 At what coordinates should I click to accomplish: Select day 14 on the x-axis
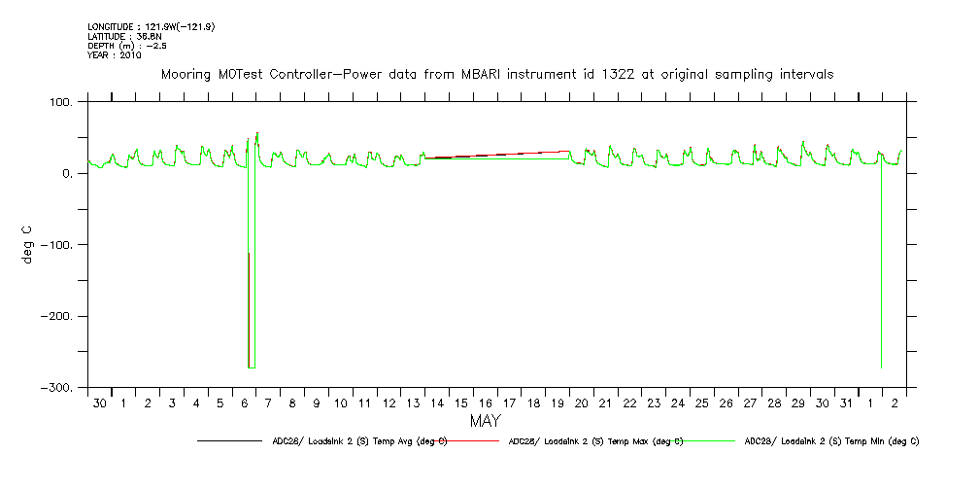click(436, 403)
